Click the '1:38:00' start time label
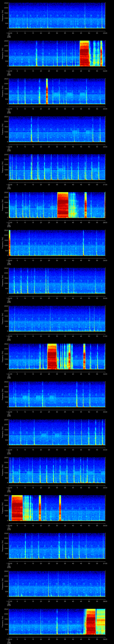The image size is (114, 644). (x=9, y=639)
